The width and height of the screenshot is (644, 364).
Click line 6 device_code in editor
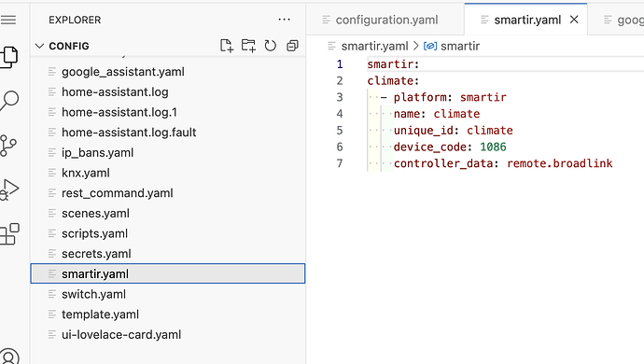[x=429, y=147]
